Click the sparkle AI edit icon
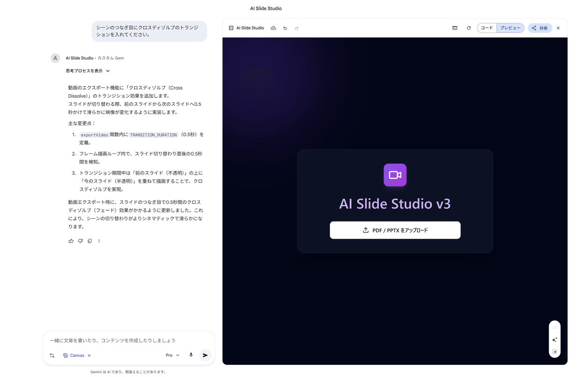588x377 pixels. (555, 339)
